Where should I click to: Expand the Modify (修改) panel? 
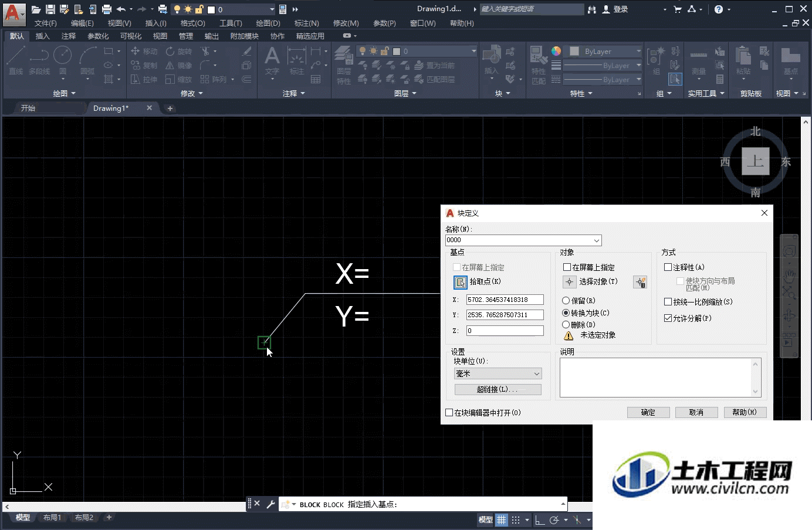(x=191, y=93)
